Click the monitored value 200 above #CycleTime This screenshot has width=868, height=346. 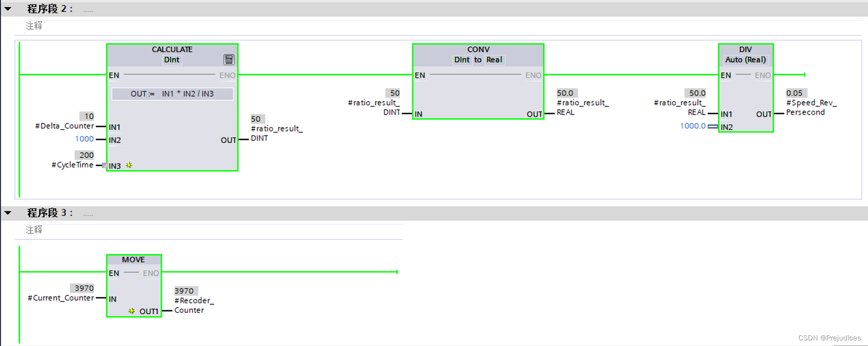pyautogui.click(x=84, y=155)
